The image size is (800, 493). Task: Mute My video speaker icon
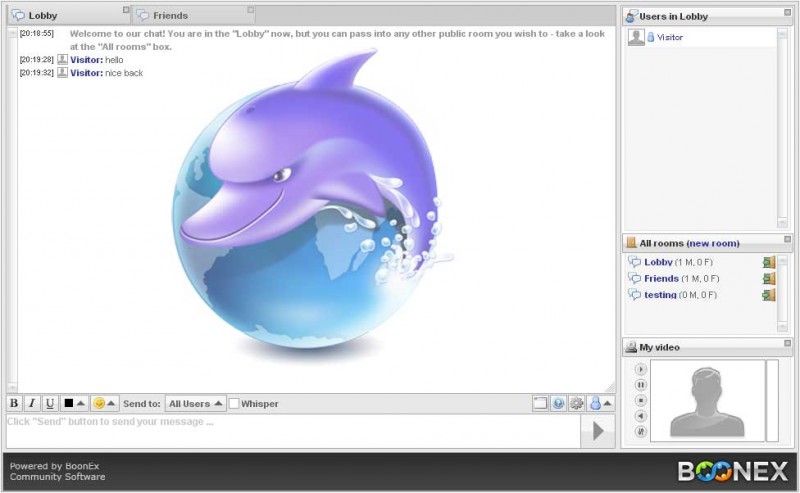640,416
